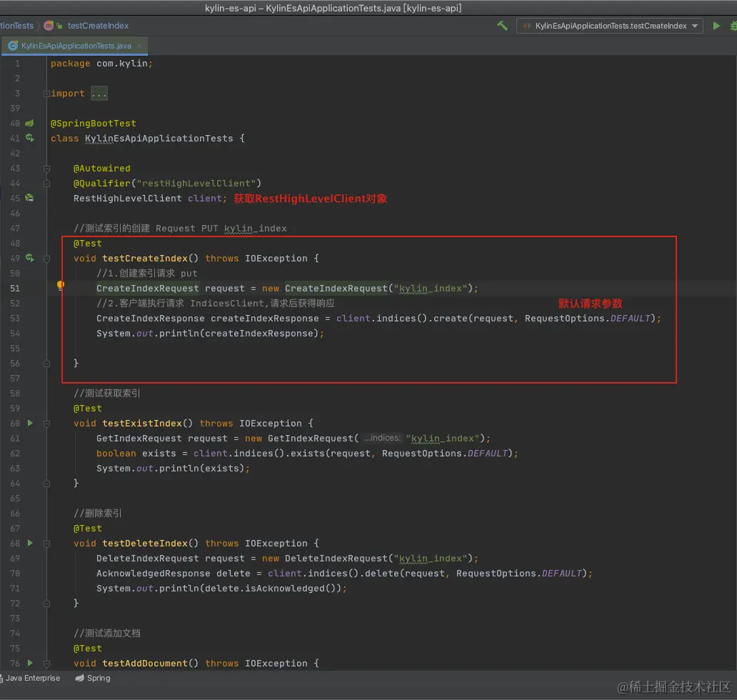Click the fold end marker at line 56
This screenshot has height=700, width=737.
click(46, 364)
